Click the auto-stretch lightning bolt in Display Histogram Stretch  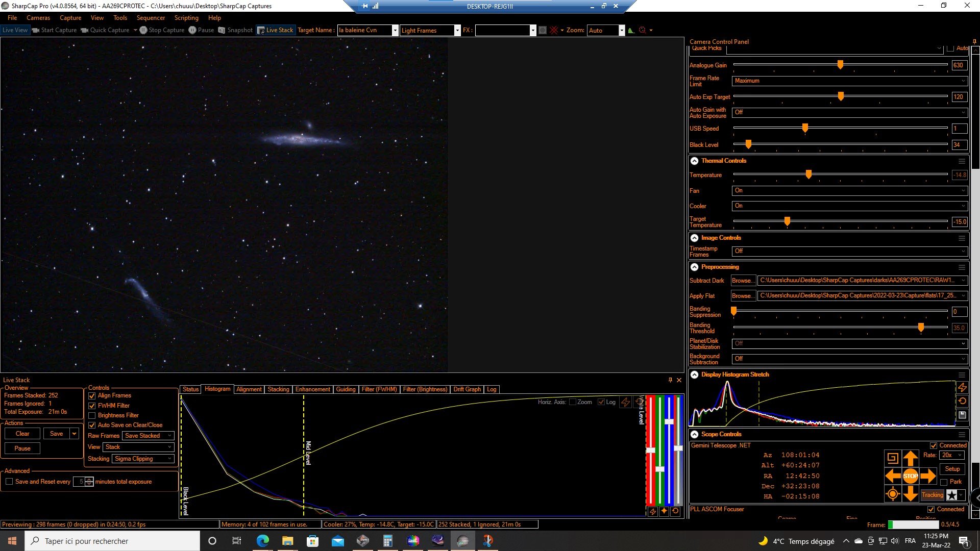click(962, 388)
